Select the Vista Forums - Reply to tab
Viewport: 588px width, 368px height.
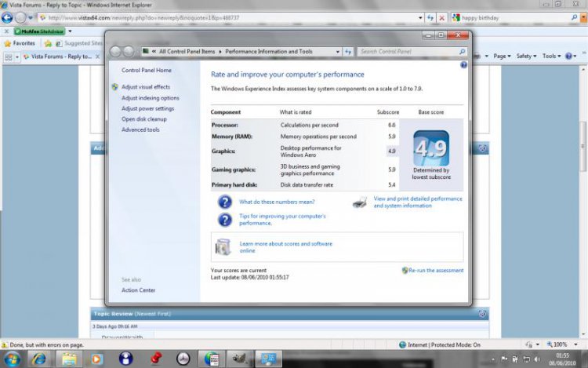[x=62, y=56]
